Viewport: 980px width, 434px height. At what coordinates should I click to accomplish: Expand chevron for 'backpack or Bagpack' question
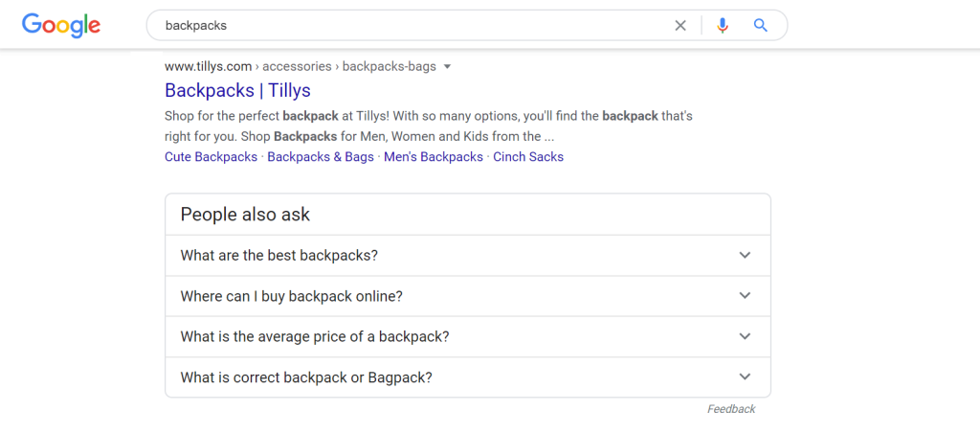(x=746, y=377)
